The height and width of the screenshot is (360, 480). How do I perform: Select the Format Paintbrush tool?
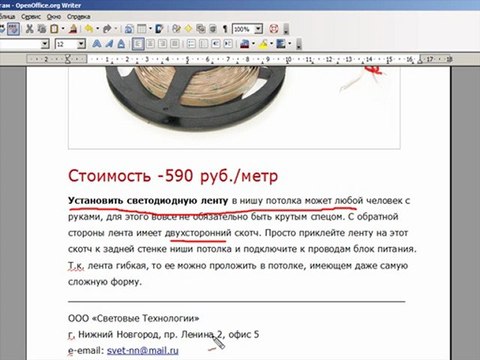[x=73, y=29]
